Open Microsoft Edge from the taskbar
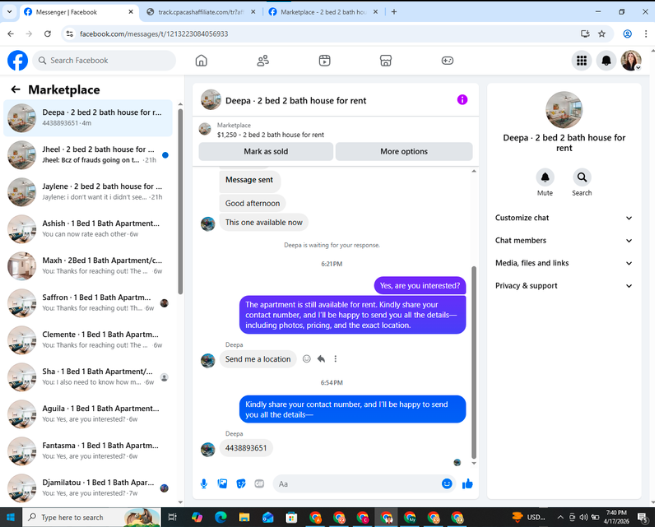 pos(221,517)
